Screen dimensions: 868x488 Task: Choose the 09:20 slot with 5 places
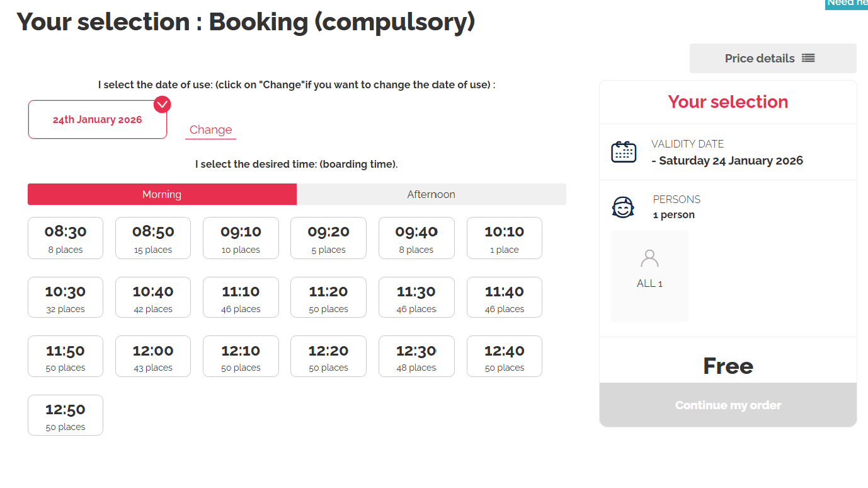pos(328,238)
